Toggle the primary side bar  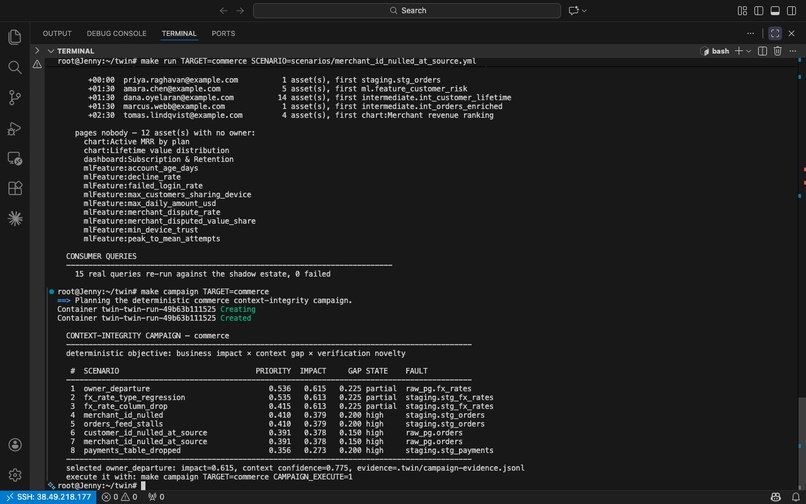click(758, 10)
